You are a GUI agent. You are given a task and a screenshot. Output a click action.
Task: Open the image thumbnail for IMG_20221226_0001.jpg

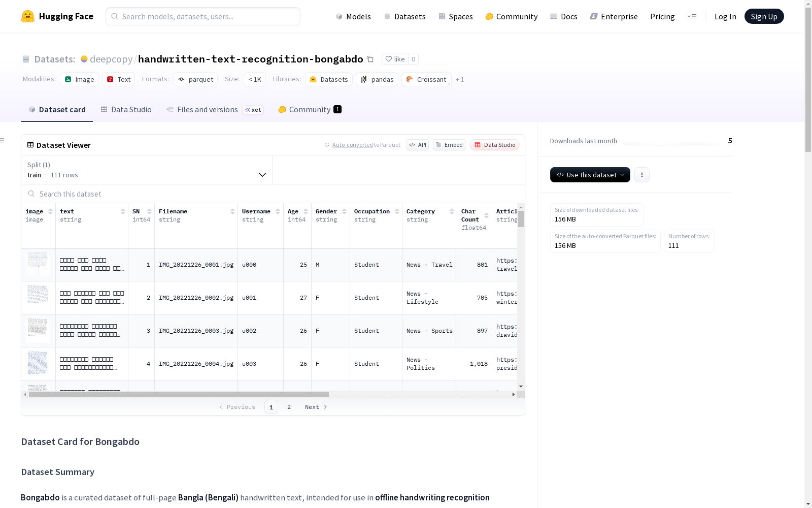pos(38,265)
